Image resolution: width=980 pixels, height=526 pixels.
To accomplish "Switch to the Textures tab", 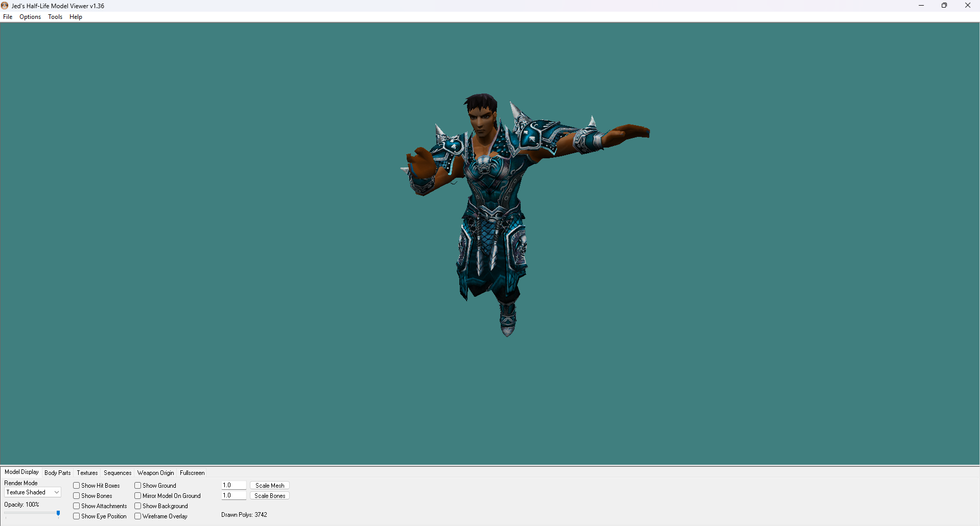I will 87,473.
